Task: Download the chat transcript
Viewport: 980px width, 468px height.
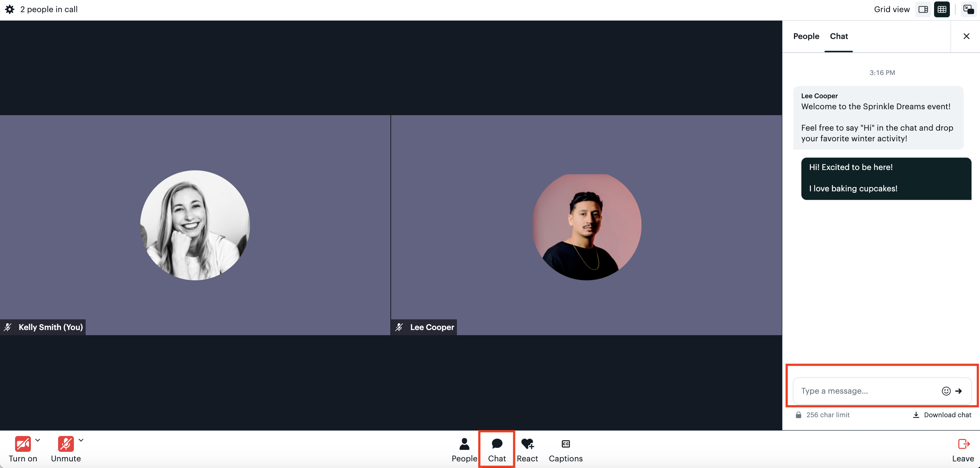Action: coord(942,415)
